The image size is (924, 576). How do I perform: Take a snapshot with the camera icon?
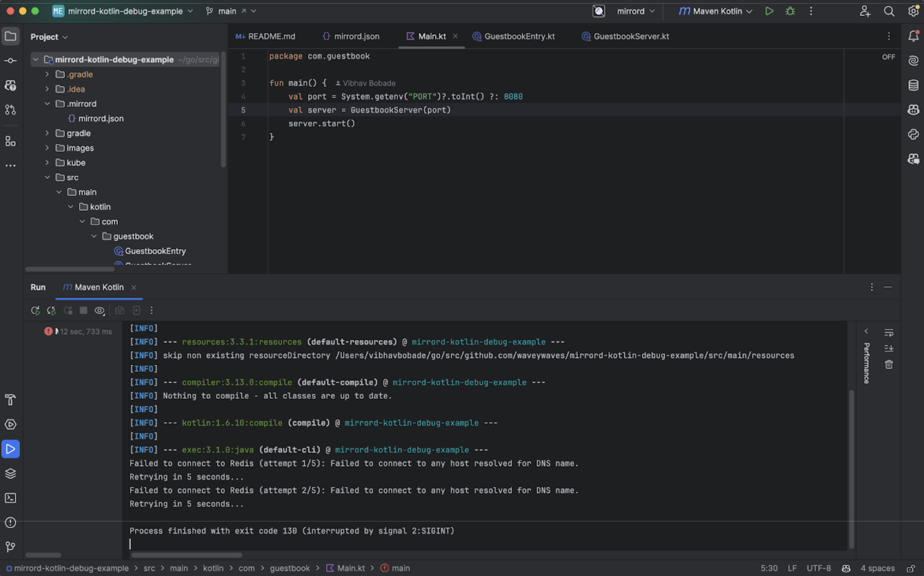(x=119, y=310)
